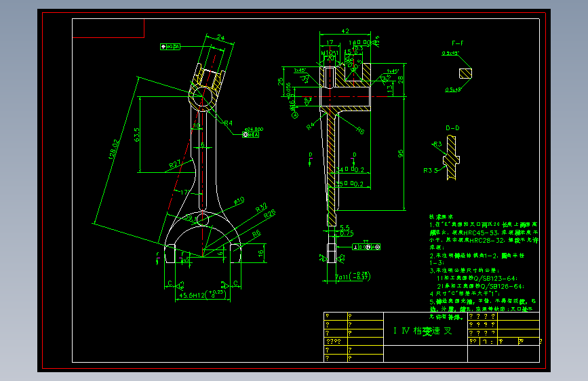Select the 28 vertical dimension text
The width and height of the screenshot is (588, 381).
400,79
